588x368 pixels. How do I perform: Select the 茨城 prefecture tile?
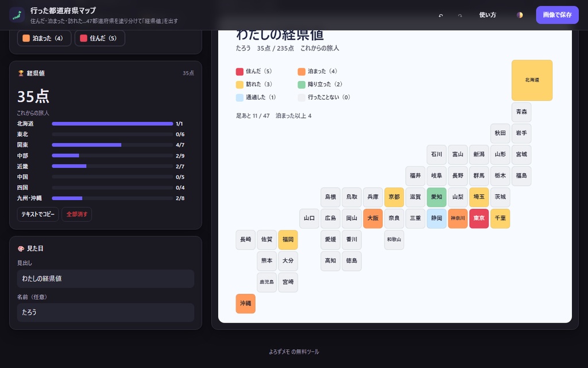500,197
